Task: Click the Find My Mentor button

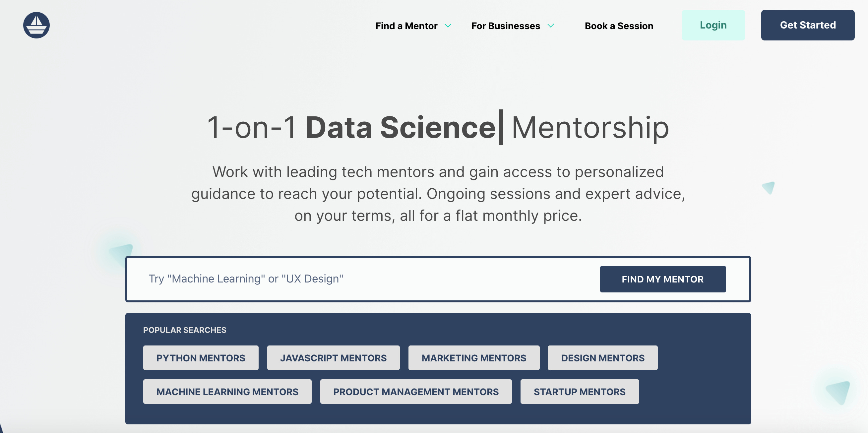Action: point(662,279)
